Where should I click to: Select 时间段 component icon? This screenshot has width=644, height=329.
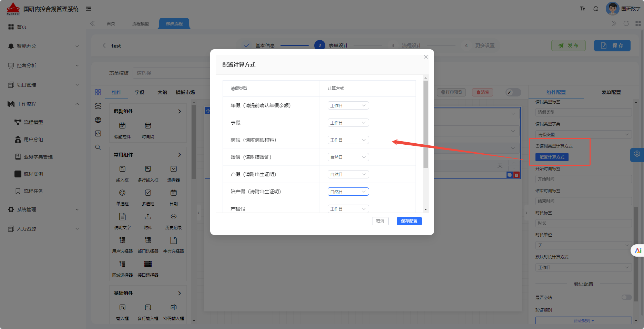148,126
